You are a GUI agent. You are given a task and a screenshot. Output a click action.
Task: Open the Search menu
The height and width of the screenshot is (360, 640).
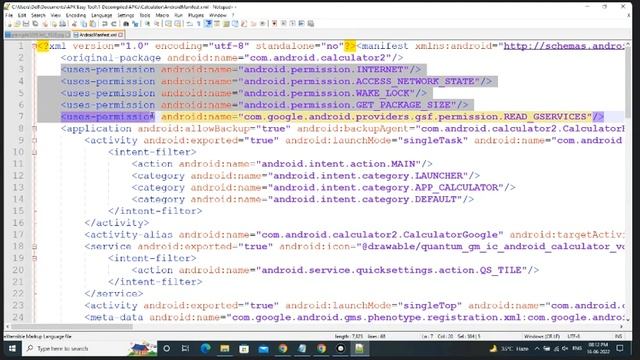tap(38, 15)
